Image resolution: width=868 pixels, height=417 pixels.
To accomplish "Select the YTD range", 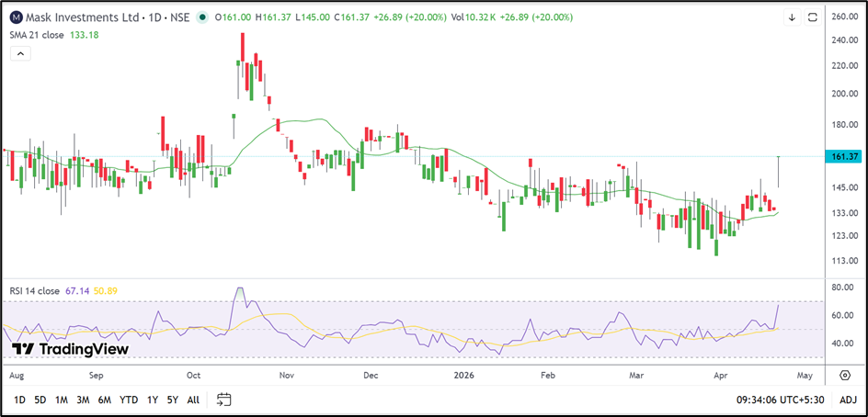I will click(x=130, y=400).
